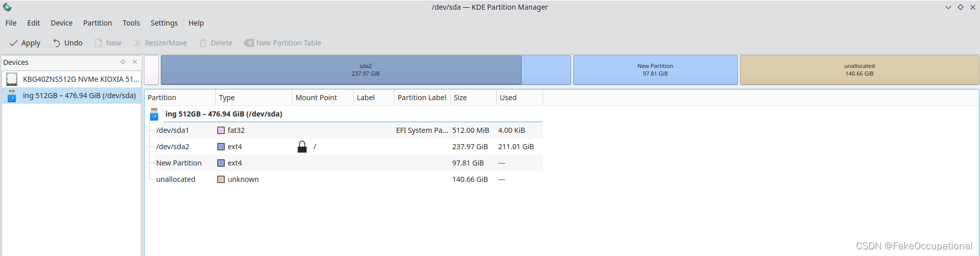Viewport: 980px width, 256px height.
Task: Open the Tools menu
Action: 131,23
